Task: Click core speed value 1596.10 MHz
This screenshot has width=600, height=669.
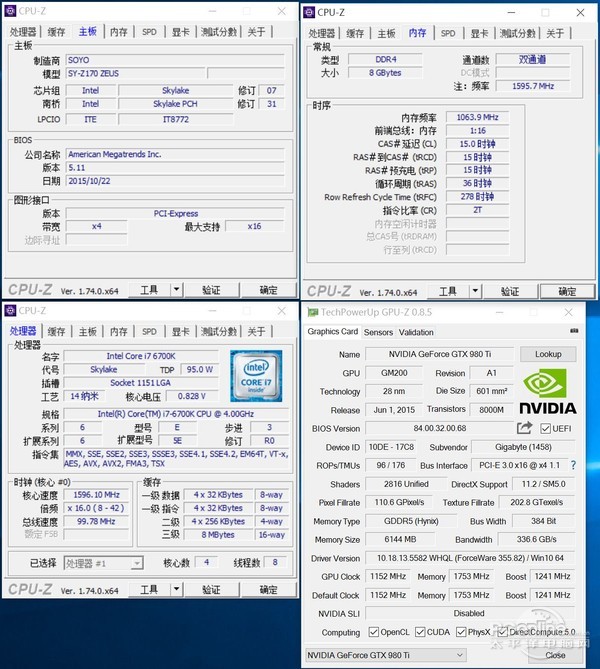Action: [96, 494]
